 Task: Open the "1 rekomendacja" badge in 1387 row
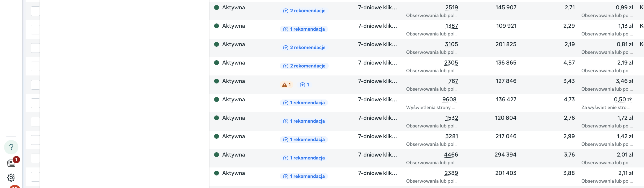coord(304,29)
